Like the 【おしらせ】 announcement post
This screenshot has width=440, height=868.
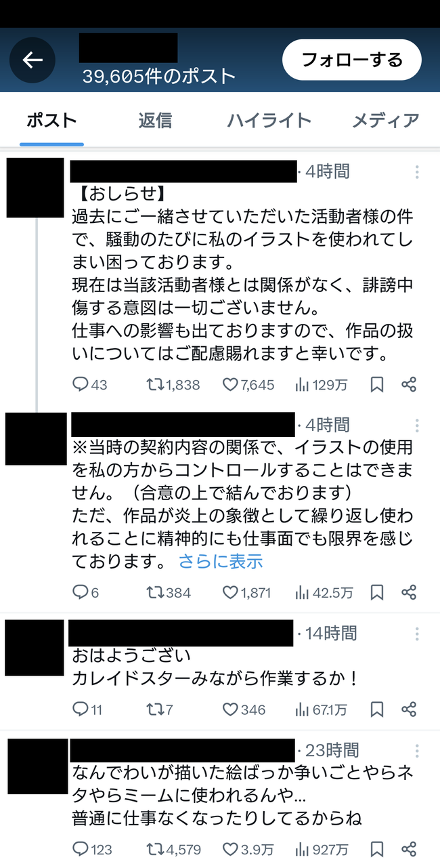(x=230, y=384)
